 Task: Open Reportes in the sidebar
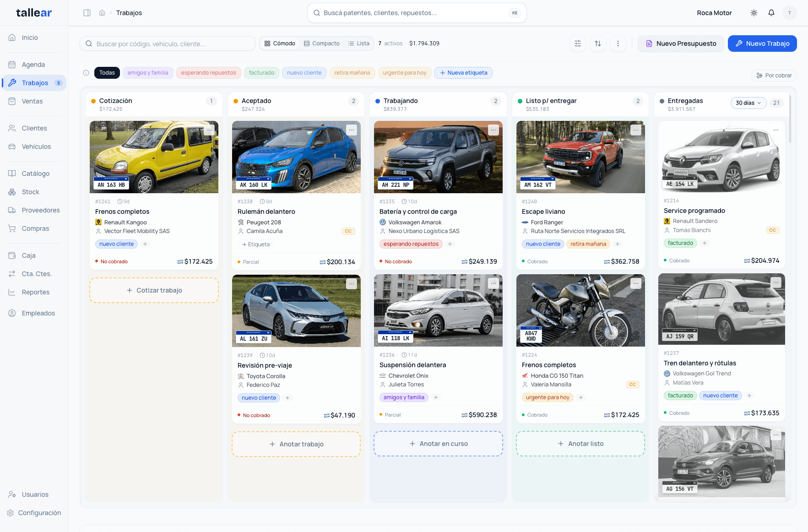point(34,292)
